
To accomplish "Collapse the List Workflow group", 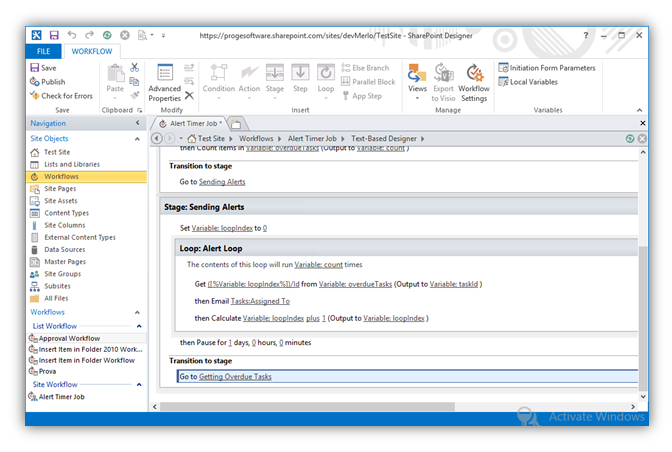I will click(x=138, y=326).
